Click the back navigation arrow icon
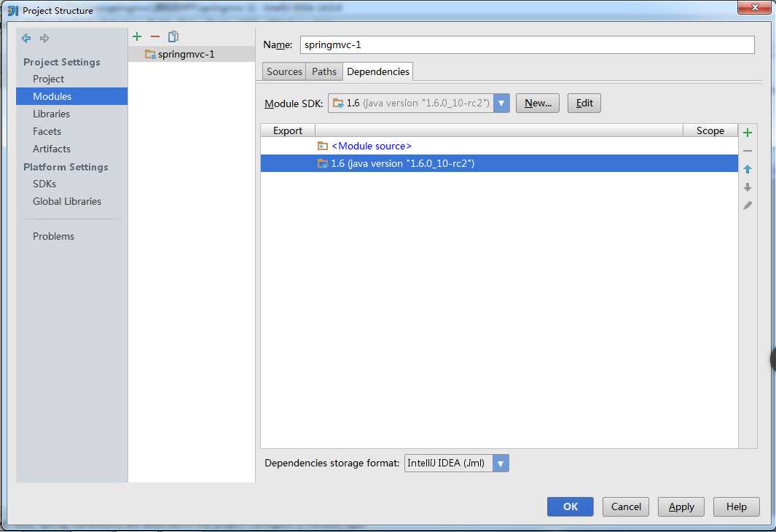The image size is (776, 532). [x=26, y=38]
